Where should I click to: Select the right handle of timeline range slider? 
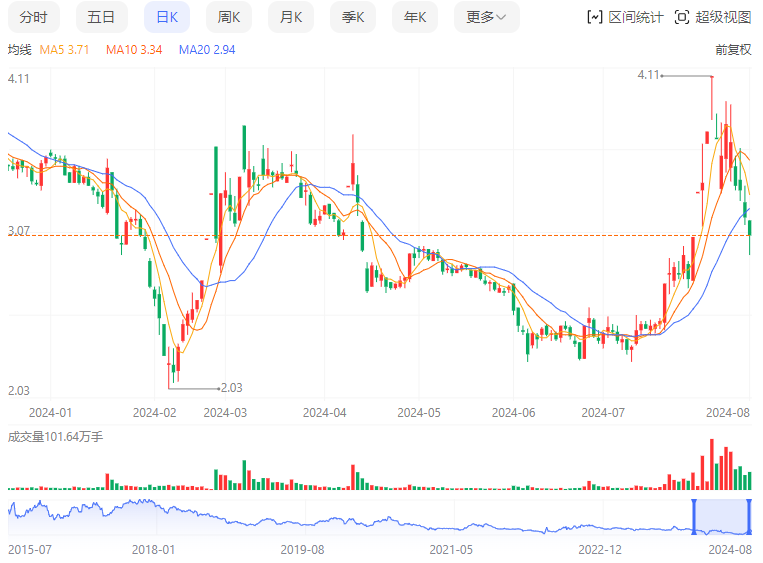749,517
